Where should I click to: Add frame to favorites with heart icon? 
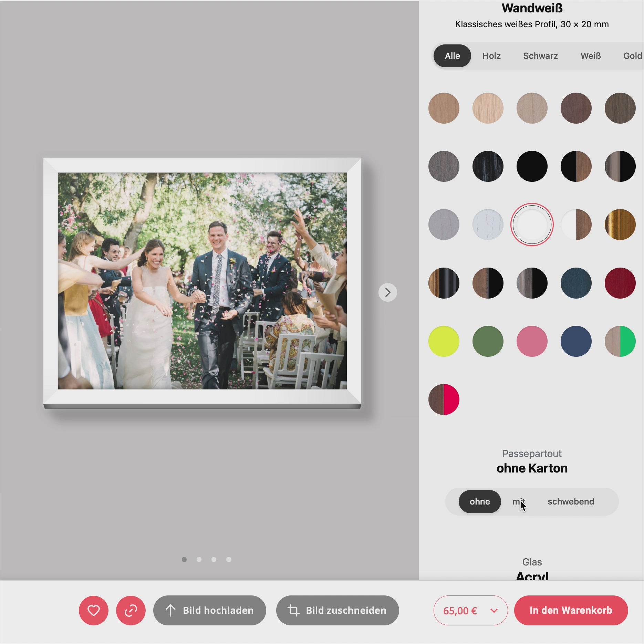[93, 610]
